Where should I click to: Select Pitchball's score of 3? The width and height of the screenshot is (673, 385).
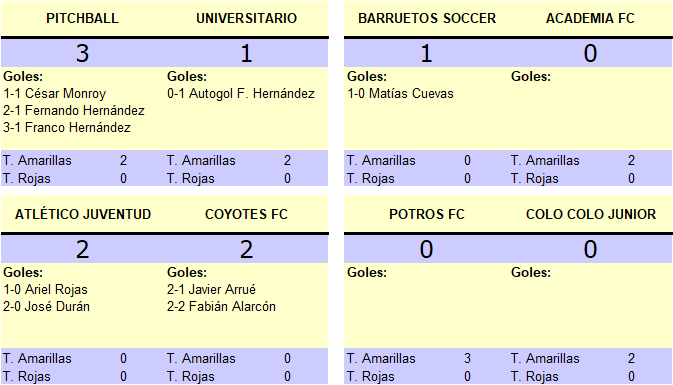82,53
